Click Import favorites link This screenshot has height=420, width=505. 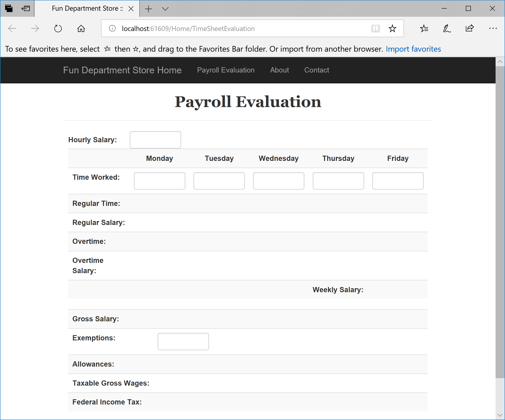413,49
